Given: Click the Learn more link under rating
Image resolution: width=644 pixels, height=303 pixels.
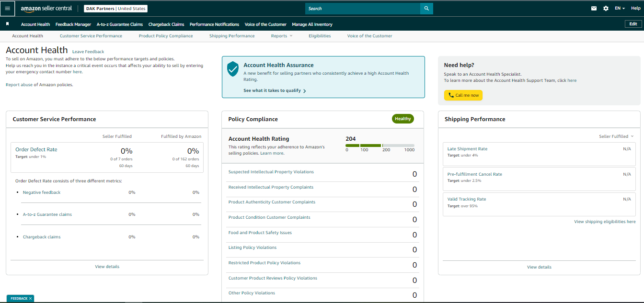Looking at the screenshot, I should [272, 153].
